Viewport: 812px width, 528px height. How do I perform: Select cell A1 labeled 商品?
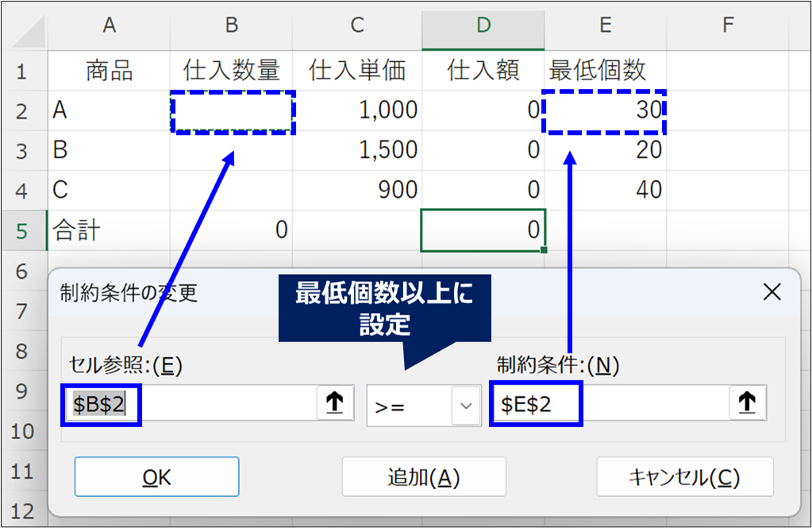click(109, 71)
